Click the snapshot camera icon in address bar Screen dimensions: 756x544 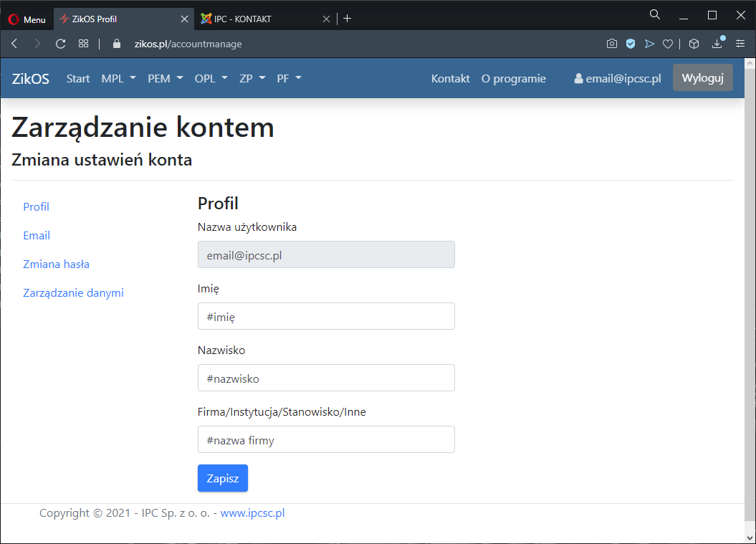(611, 44)
